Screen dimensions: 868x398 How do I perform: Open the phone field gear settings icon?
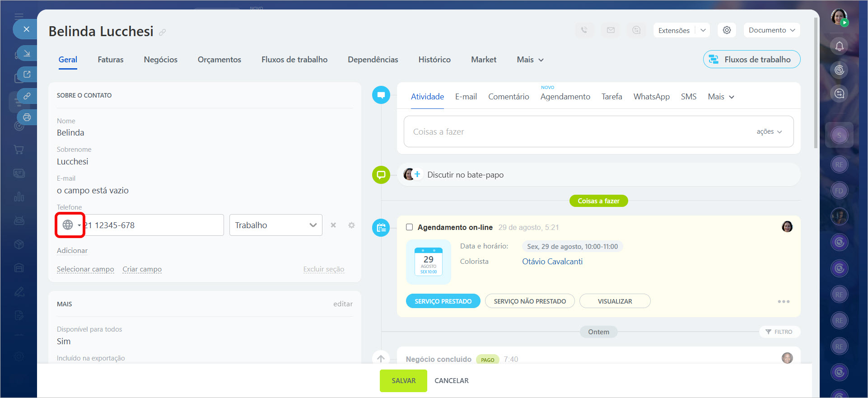351,225
